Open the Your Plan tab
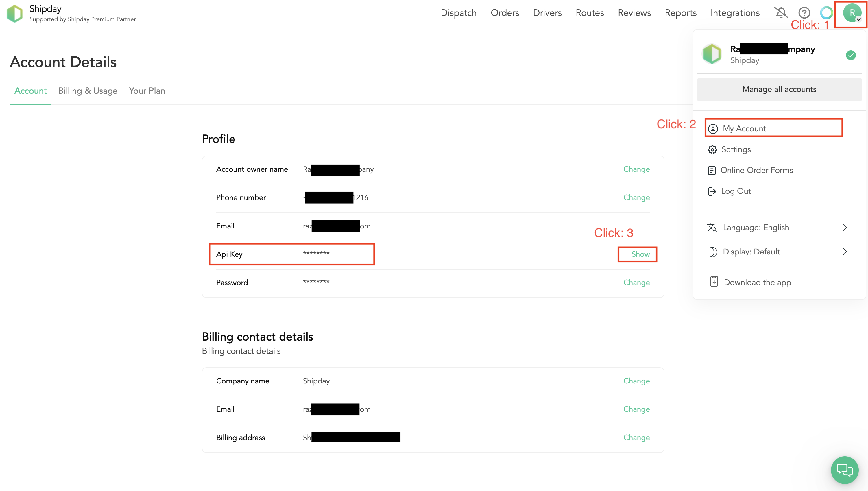 (x=147, y=91)
